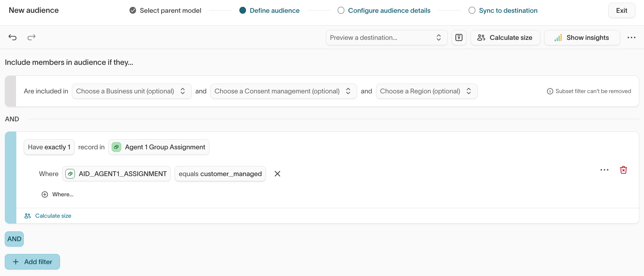Delete the condition with the red trash icon
The image size is (644, 276).
coord(623,170)
